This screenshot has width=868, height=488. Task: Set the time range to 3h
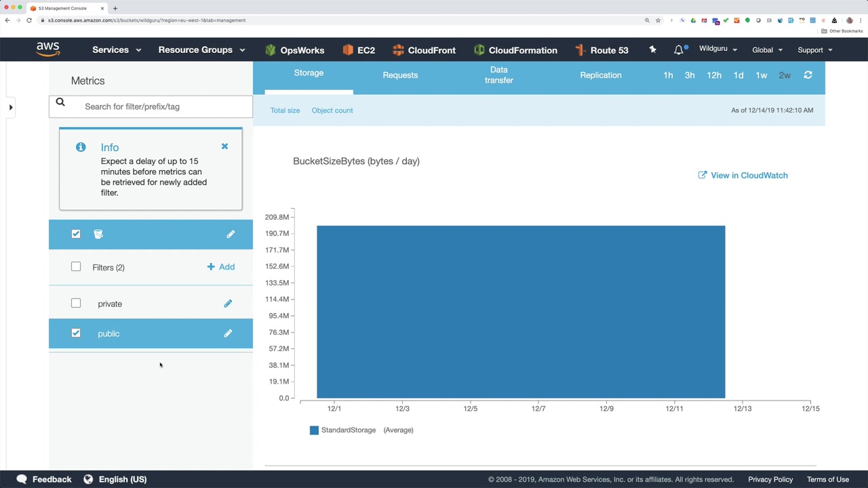pyautogui.click(x=690, y=75)
